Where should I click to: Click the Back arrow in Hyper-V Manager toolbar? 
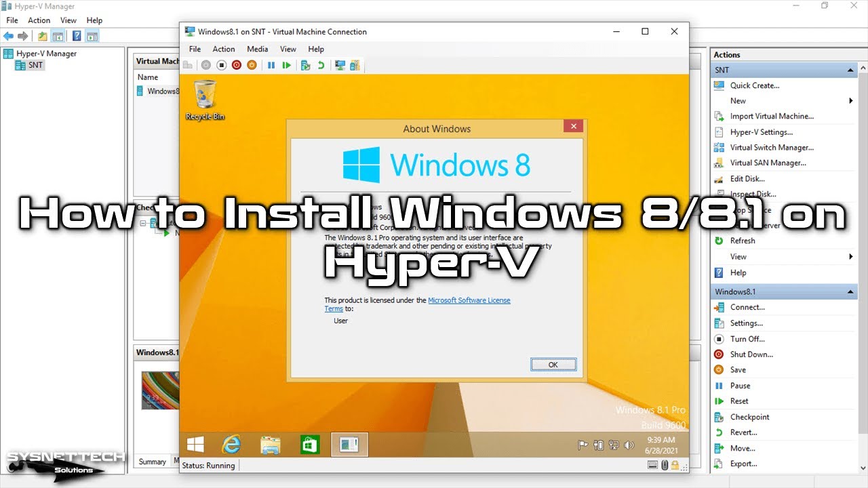pos(9,36)
